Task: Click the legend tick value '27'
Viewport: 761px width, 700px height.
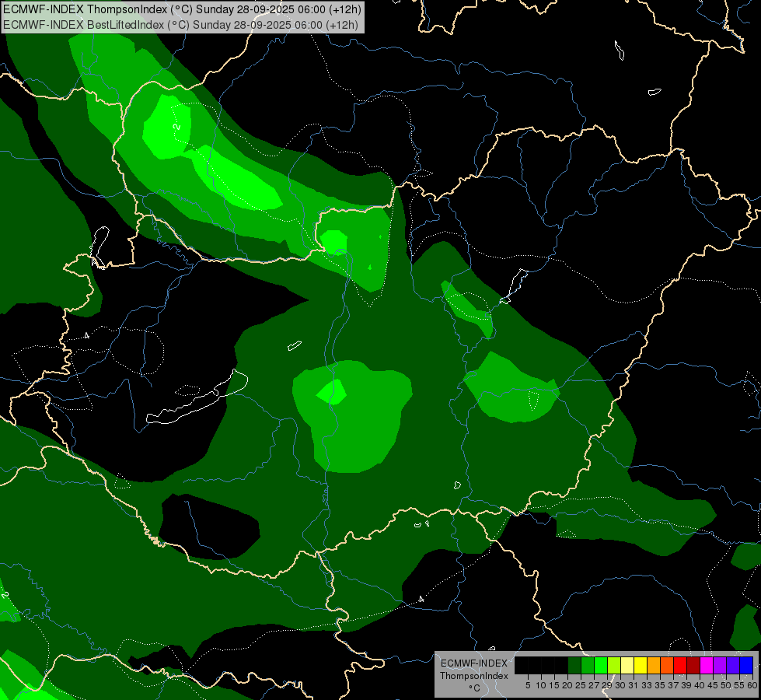Action: [x=594, y=685]
